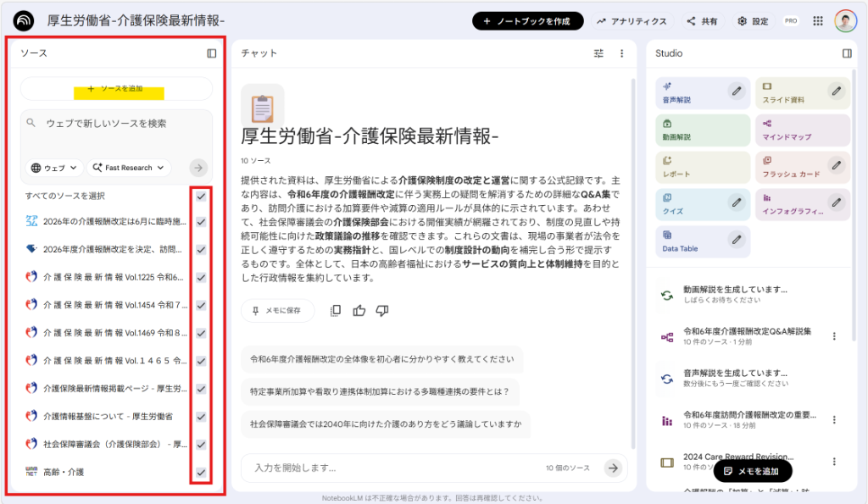868x504 pixels.
Task: Uncheck source 介護保険最新情報 Vol.1225
Action: 201,277
